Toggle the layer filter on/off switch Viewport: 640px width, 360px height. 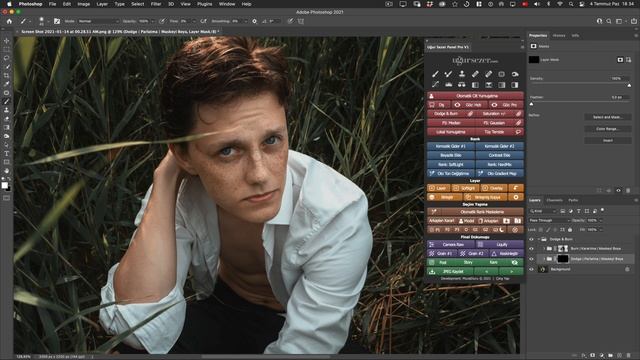(602, 211)
